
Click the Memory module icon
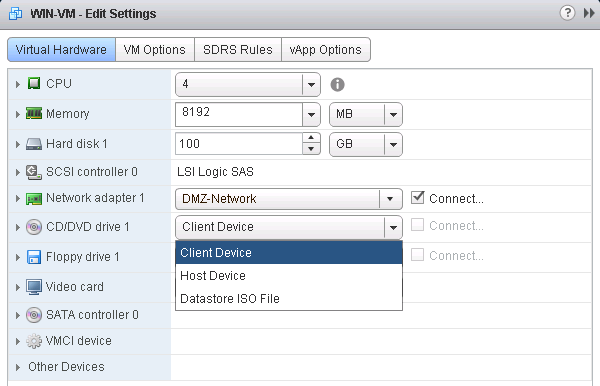pyautogui.click(x=34, y=113)
